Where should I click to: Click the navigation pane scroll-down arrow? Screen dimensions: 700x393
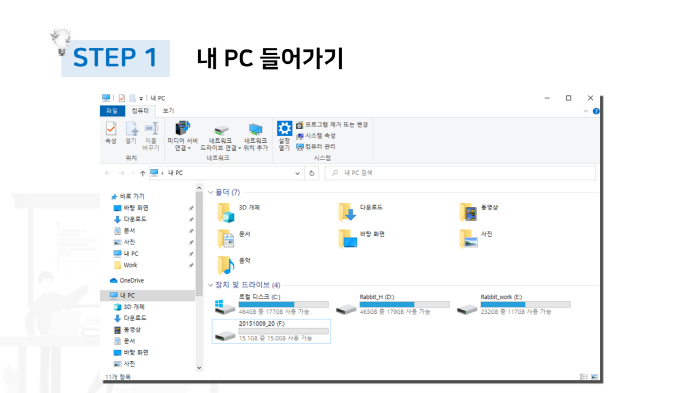199,368
